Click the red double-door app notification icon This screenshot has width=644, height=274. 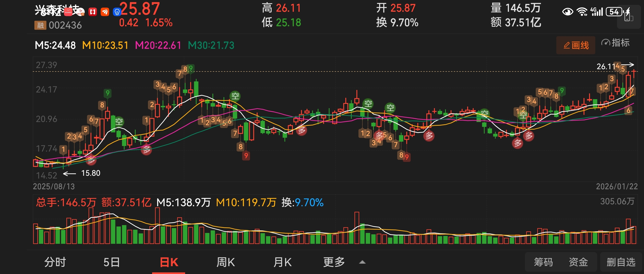(93, 12)
